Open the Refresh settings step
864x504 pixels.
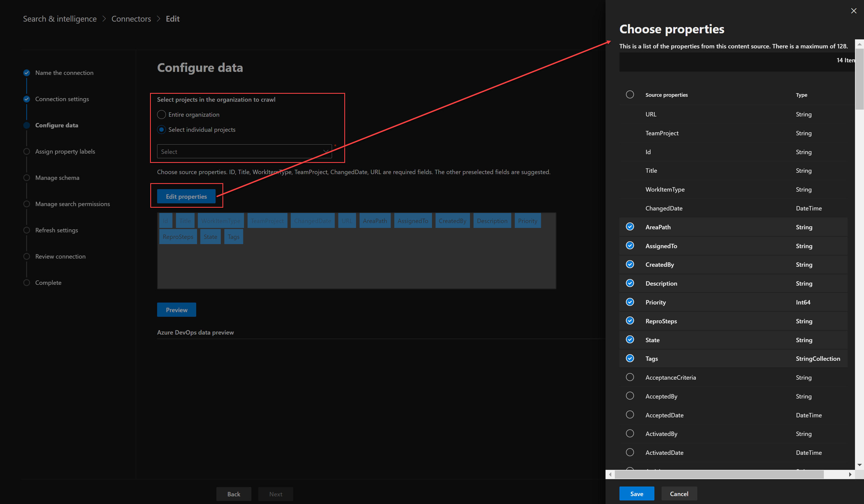pos(57,230)
